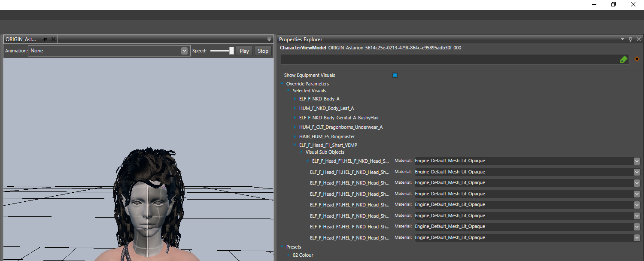The width and height of the screenshot is (644, 261).
Task: Close the ORIGIN_Ast... document tab
Action: click(54, 39)
